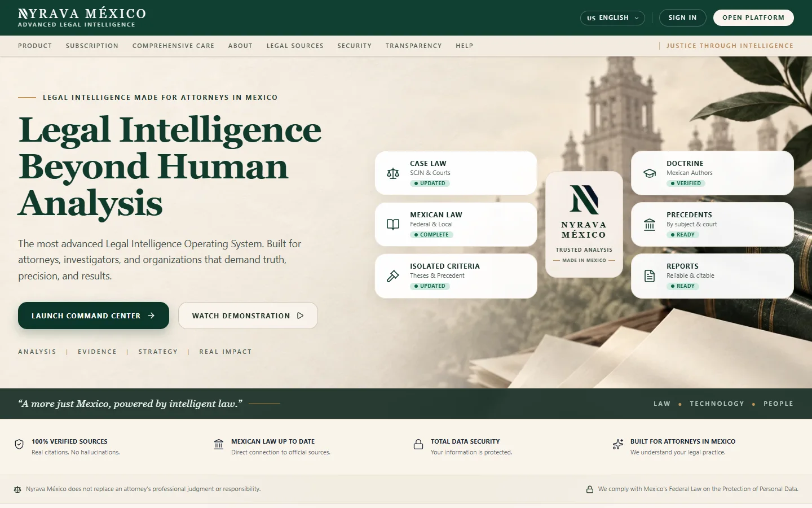The width and height of the screenshot is (812, 508).
Task: Click the graduation cap icon for Doctrine
Action: (650, 173)
